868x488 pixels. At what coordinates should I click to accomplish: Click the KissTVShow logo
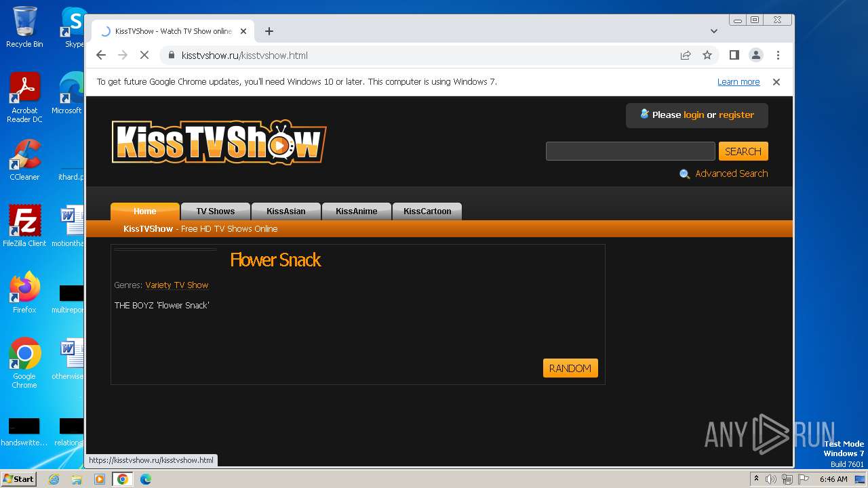pos(219,142)
